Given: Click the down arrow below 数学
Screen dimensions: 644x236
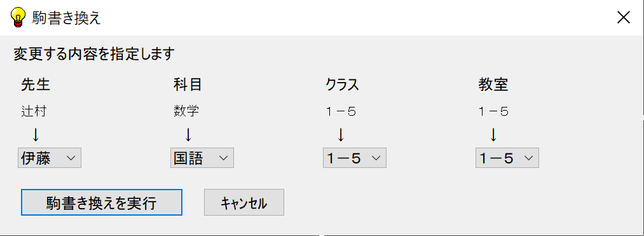Looking at the screenshot, I should point(188,134).
